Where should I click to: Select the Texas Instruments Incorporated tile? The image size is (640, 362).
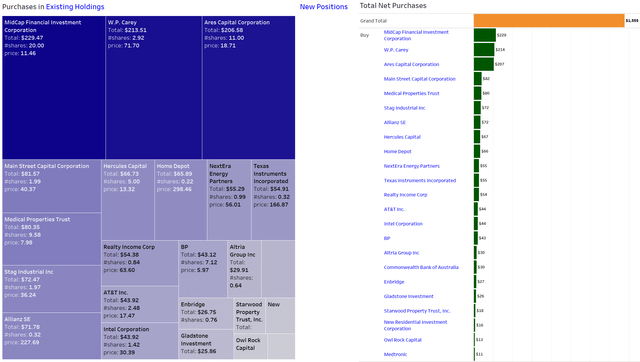(x=273, y=200)
